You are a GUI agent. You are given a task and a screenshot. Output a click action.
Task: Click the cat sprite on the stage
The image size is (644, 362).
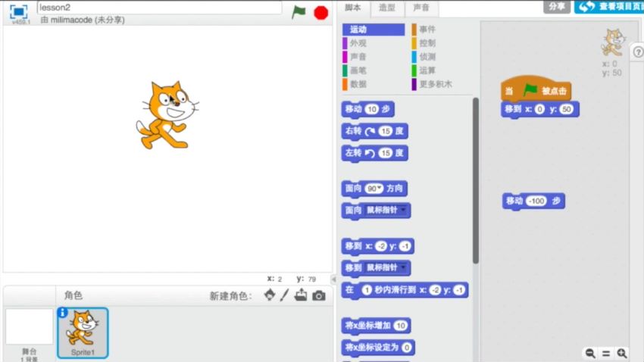click(x=167, y=115)
